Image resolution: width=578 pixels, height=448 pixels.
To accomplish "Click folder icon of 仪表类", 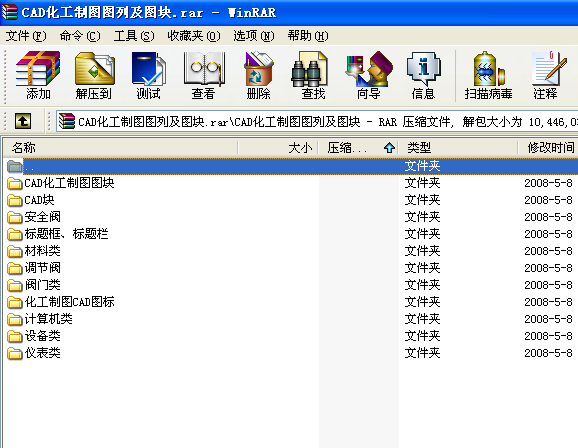I will [x=15, y=353].
